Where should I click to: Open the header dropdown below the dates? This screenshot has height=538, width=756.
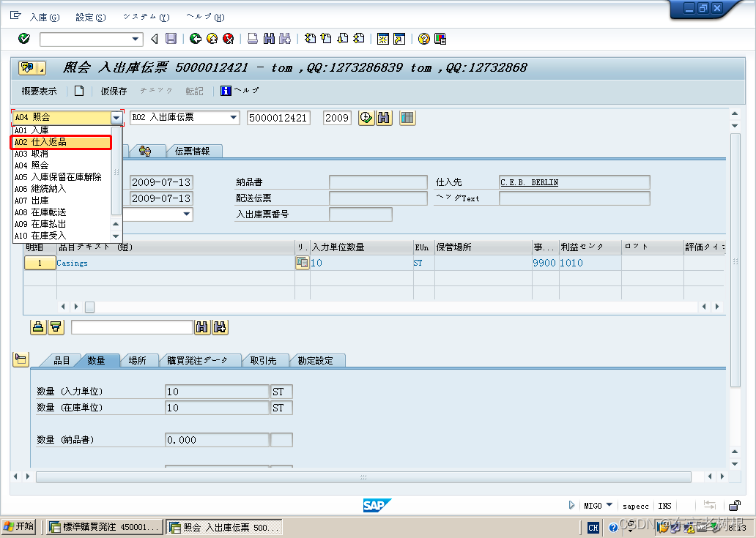click(187, 214)
